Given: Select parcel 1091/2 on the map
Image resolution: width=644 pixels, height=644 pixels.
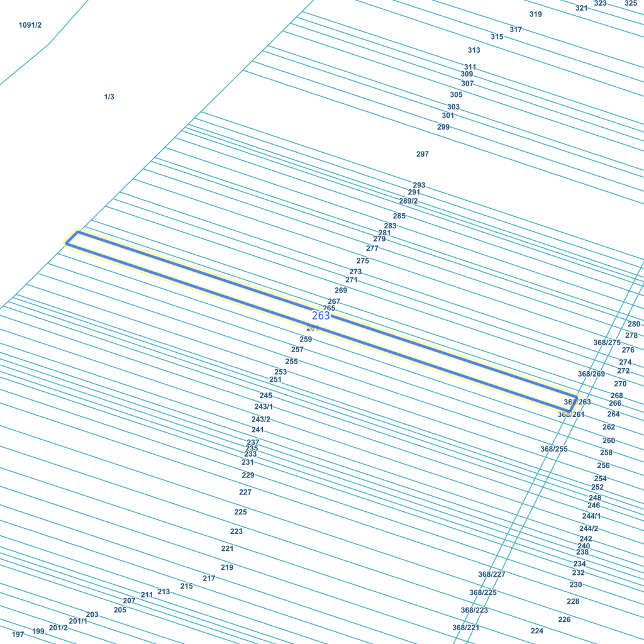Looking at the screenshot, I should point(30,25).
